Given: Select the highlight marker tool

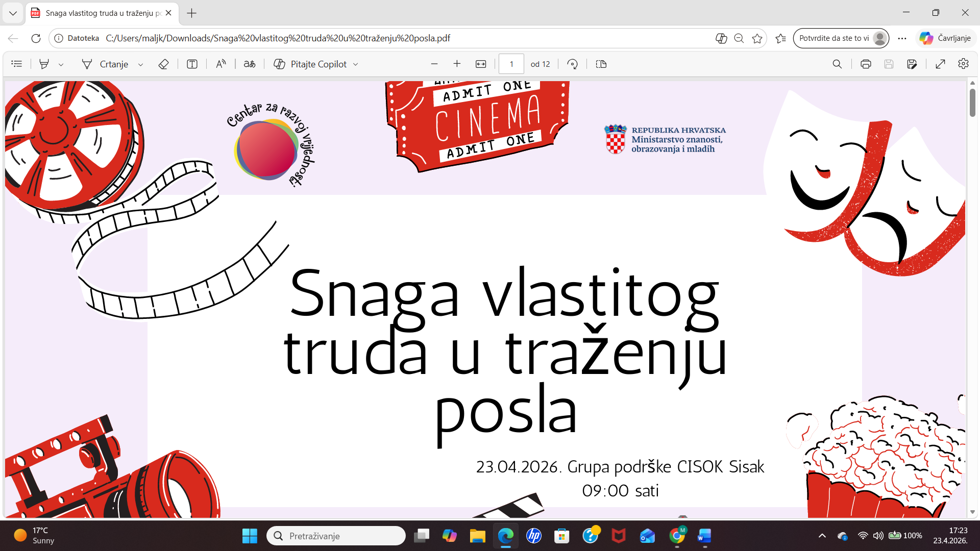Looking at the screenshot, I should click(x=44, y=64).
